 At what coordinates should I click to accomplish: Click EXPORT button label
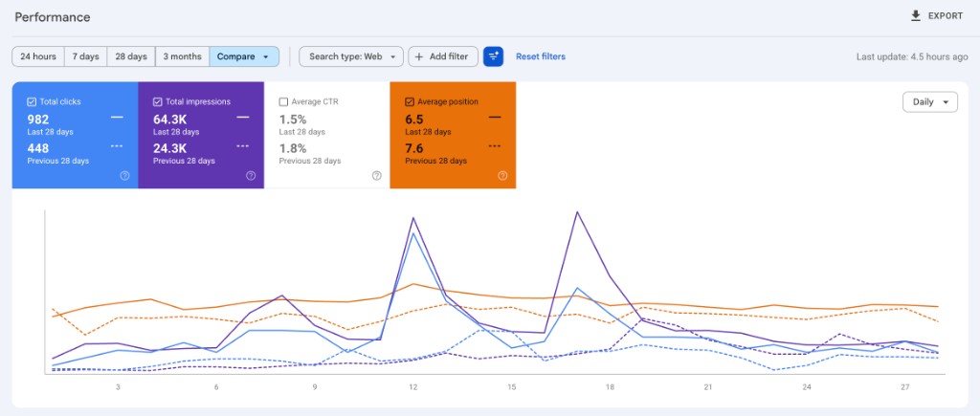coord(945,16)
